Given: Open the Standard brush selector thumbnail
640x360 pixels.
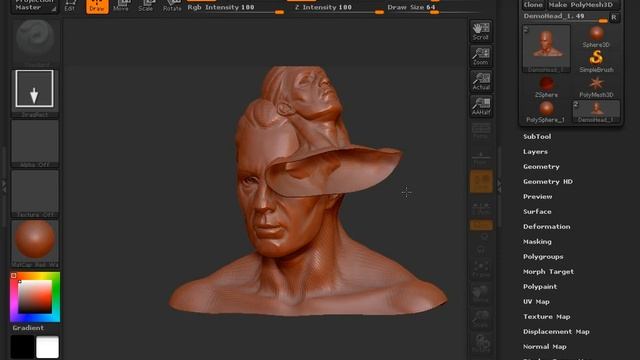Looking at the screenshot, I should (35, 42).
